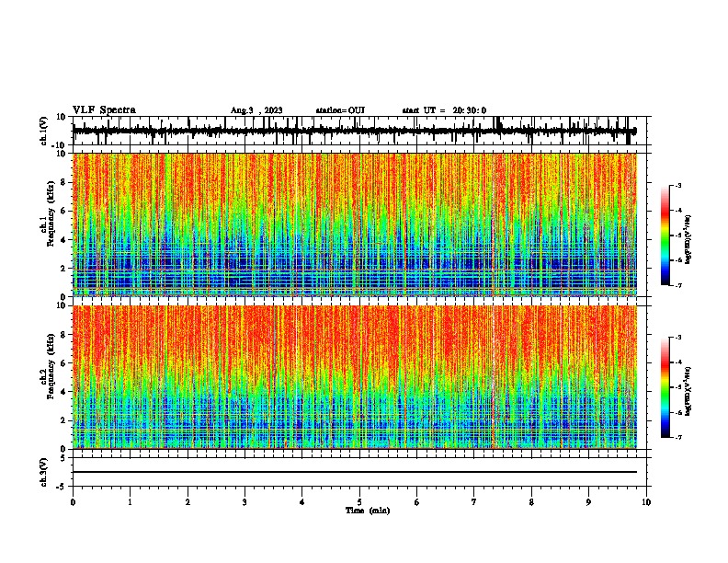Click the "Time (min)" x-axis label

pyautogui.click(x=368, y=511)
